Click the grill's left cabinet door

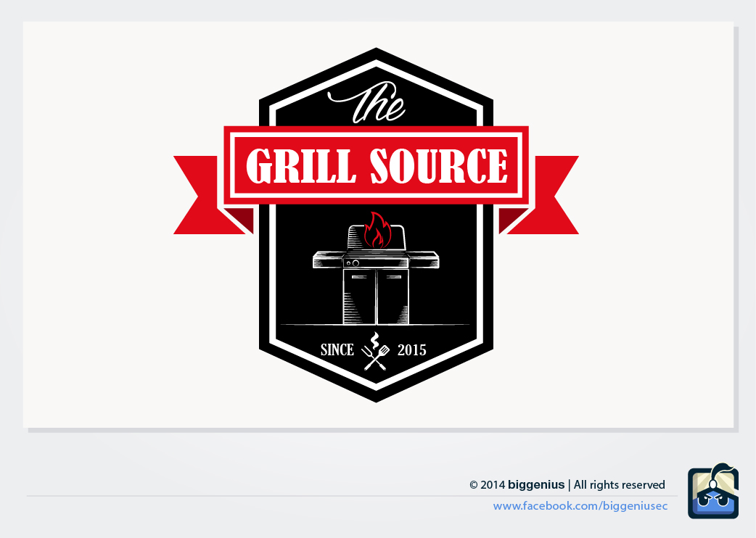pyautogui.click(x=359, y=297)
